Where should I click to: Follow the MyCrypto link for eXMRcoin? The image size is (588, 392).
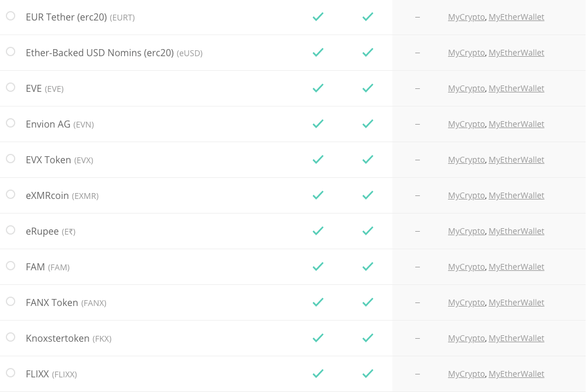(466, 195)
